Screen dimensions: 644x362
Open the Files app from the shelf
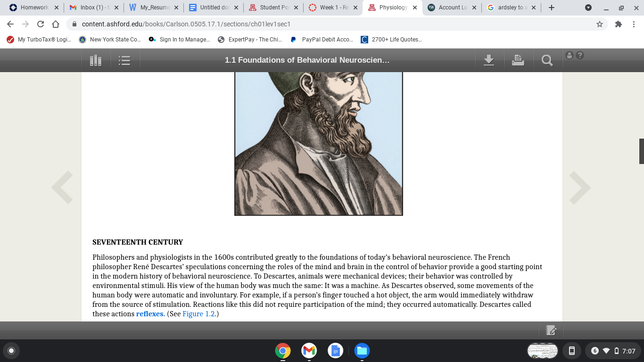(x=362, y=351)
